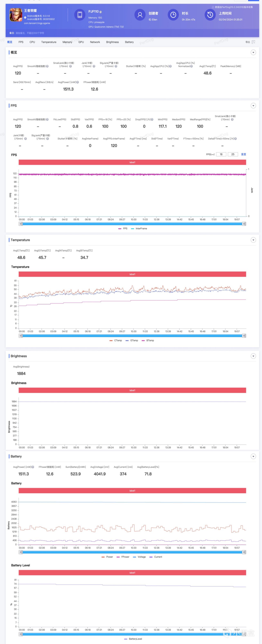Toggle CTemp legend in the Temperature chart

click(115, 340)
